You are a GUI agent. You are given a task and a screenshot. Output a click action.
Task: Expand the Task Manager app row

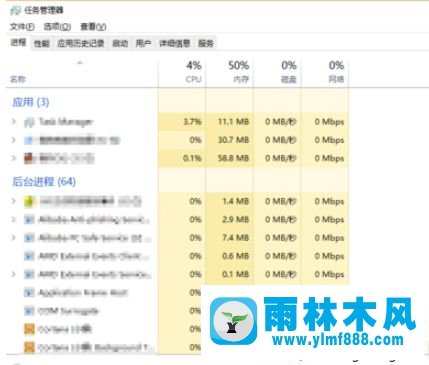click(x=14, y=122)
